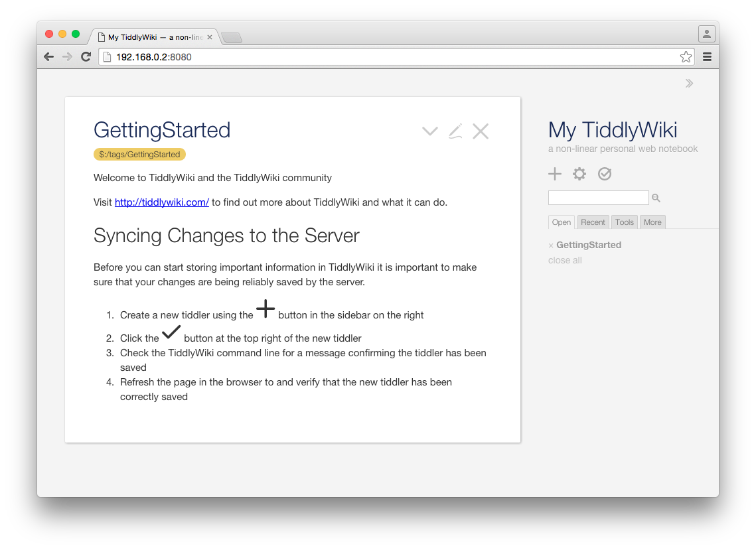Viewport: 756px width, 550px height.
Task: Switch to the Open tab
Action: point(562,222)
